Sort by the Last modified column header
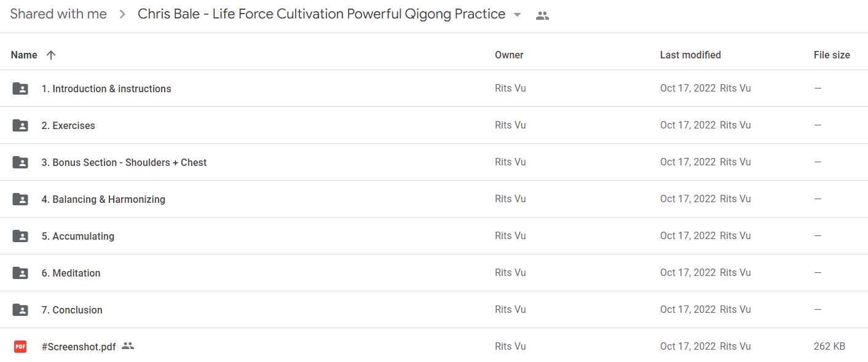 [x=690, y=55]
